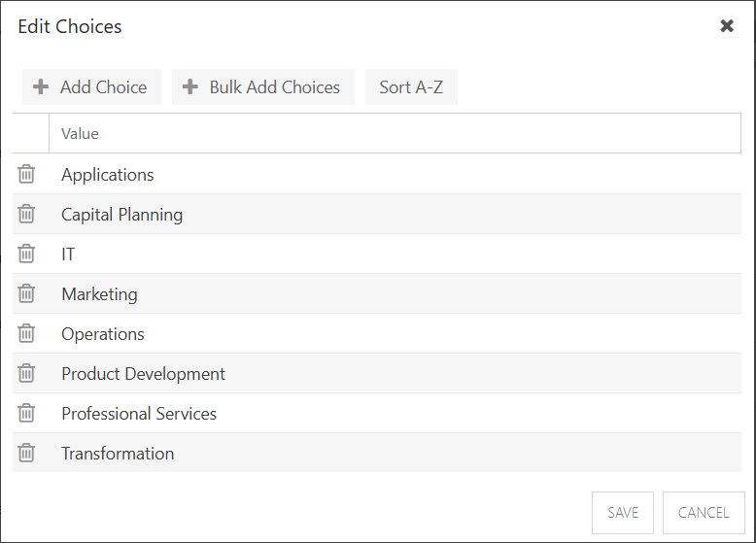
Task: Close the Edit Choices dialog
Action: point(727,26)
